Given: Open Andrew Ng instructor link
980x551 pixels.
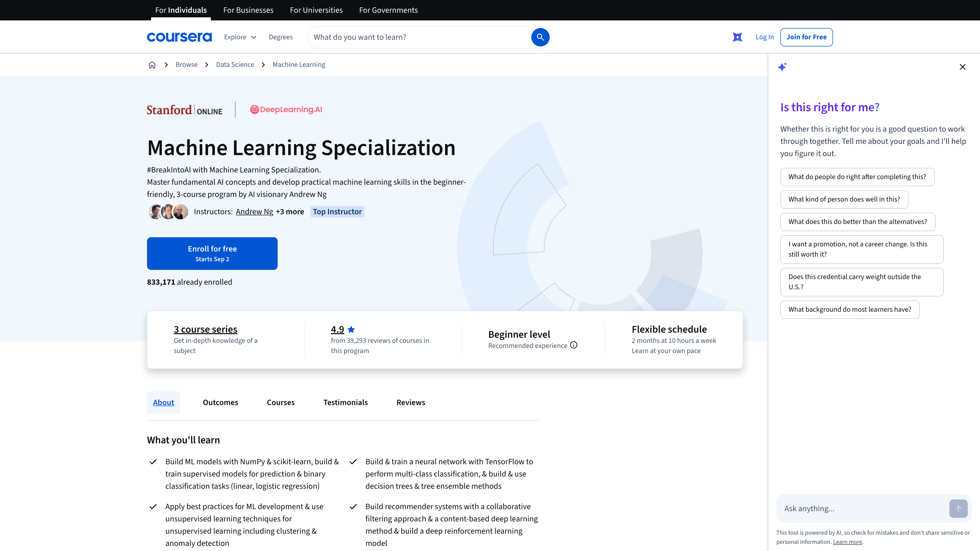Looking at the screenshot, I should pos(254,211).
